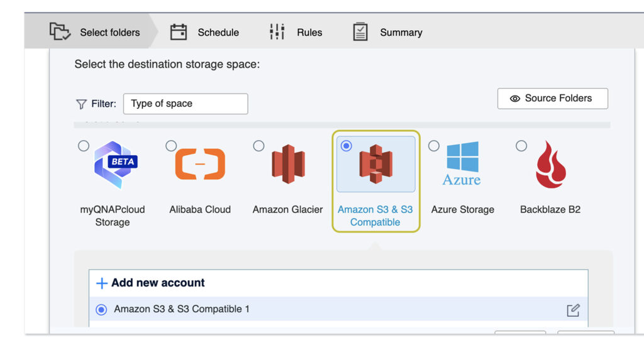Click the Azure Storage logo
Viewport: 644px width, 345px height.
462,163
